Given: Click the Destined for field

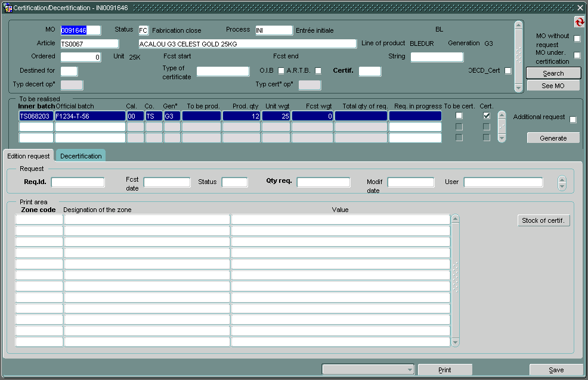Looking at the screenshot, I should coord(69,71).
